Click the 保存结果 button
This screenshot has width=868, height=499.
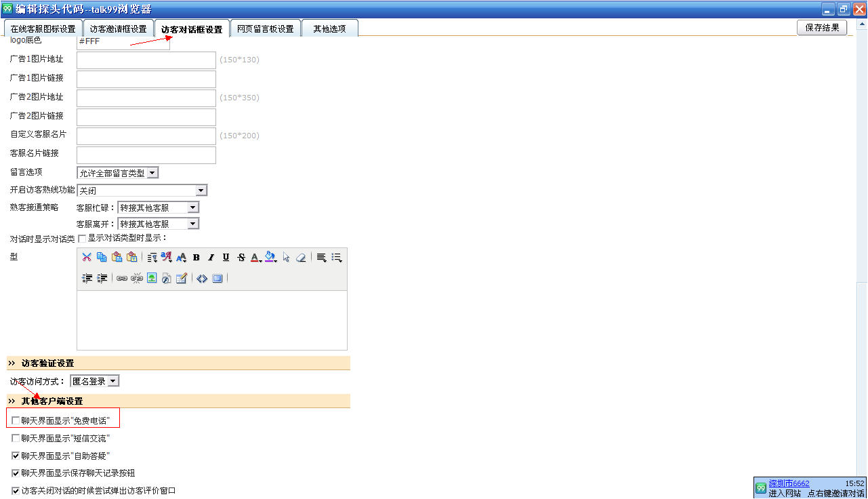822,28
